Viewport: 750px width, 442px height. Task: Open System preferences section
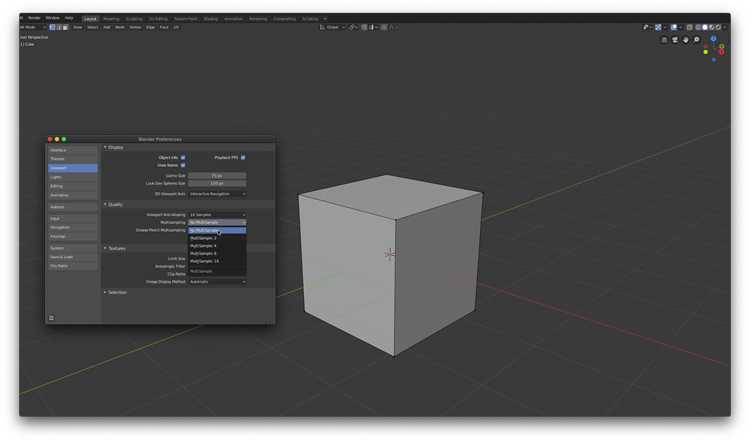click(73, 248)
